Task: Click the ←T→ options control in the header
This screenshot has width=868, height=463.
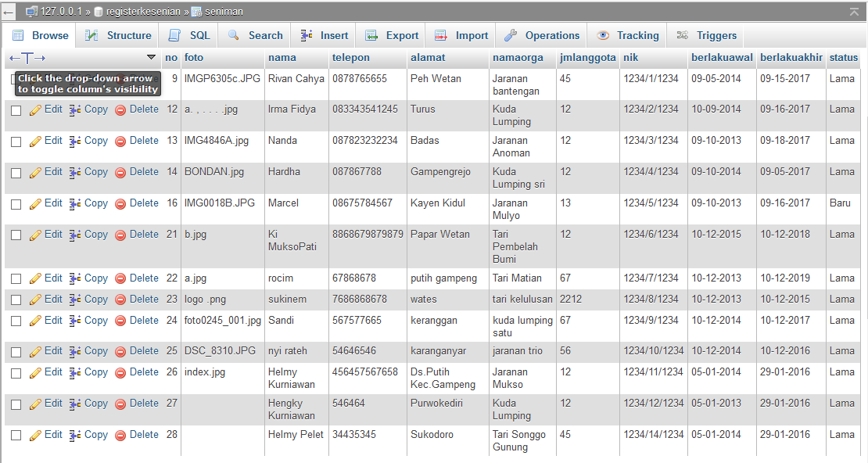Action: [x=25, y=57]
